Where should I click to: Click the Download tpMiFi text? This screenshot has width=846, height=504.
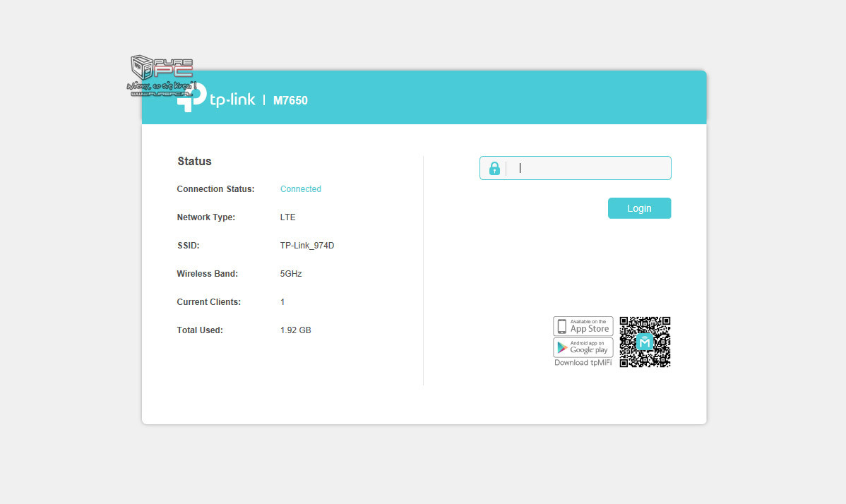coord(583,363)
